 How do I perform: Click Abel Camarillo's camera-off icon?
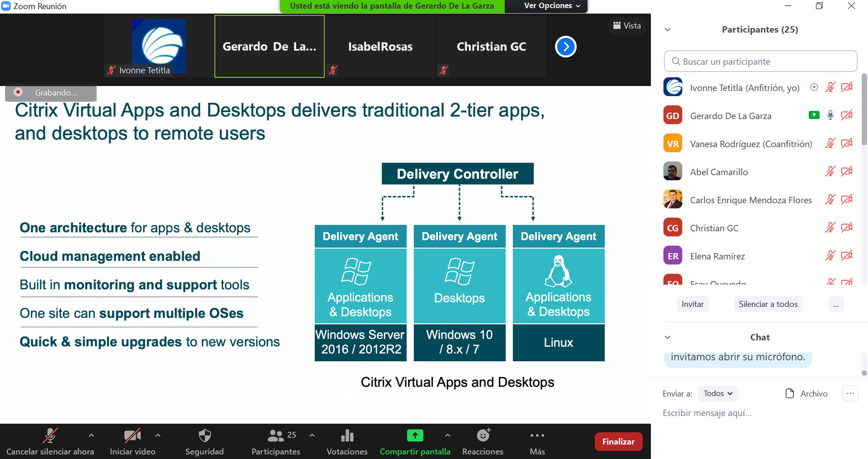847,172
